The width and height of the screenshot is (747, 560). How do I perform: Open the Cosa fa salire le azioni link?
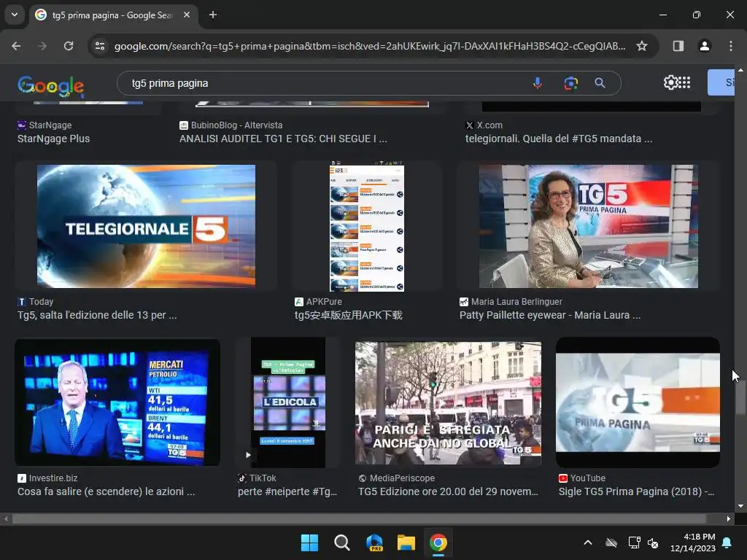(107, 491)
